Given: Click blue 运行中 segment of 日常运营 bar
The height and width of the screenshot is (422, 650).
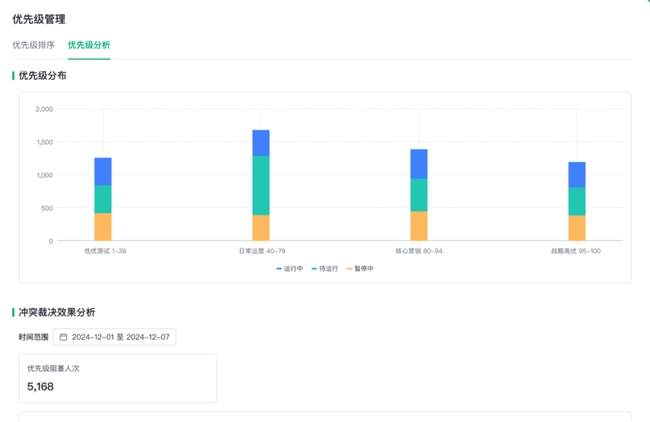Looking at the screenshot, I should 261,143.
